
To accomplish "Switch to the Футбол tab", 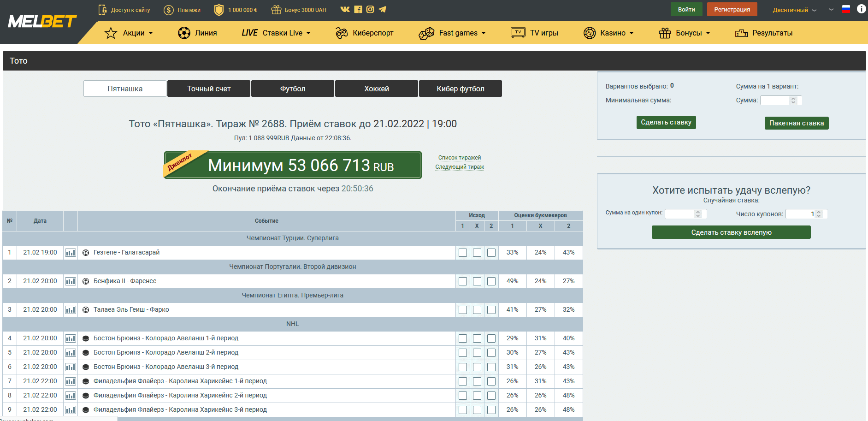I will (293, 89).
